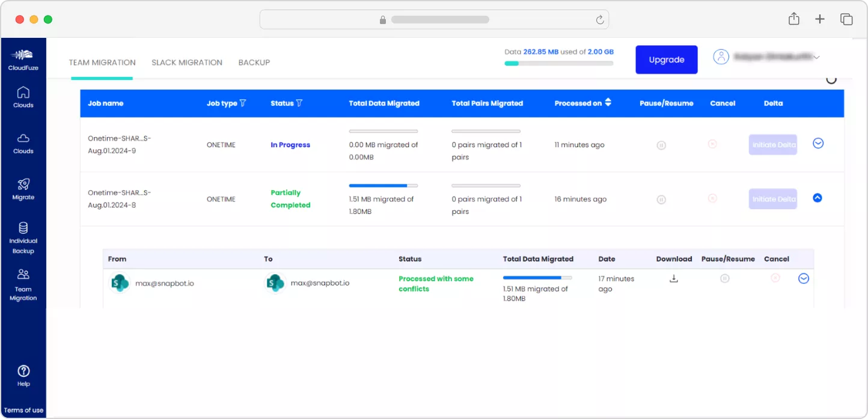Click browser address bar

[x=434, y=19]
